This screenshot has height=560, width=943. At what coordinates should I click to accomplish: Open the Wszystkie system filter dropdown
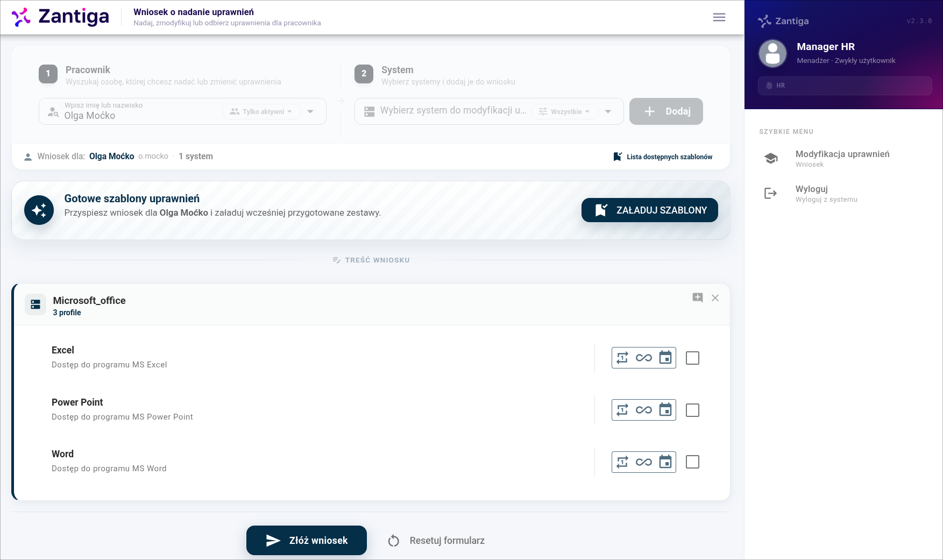coord(565,111)
